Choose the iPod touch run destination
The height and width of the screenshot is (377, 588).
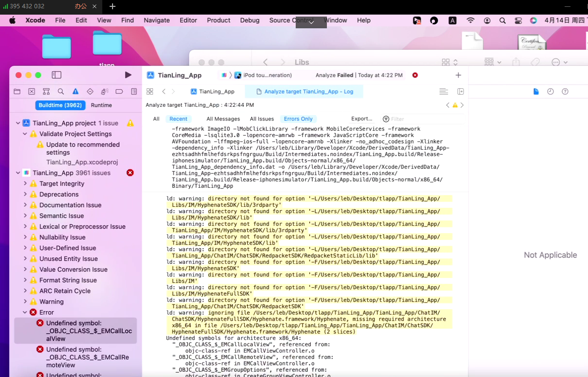[264, 75]
